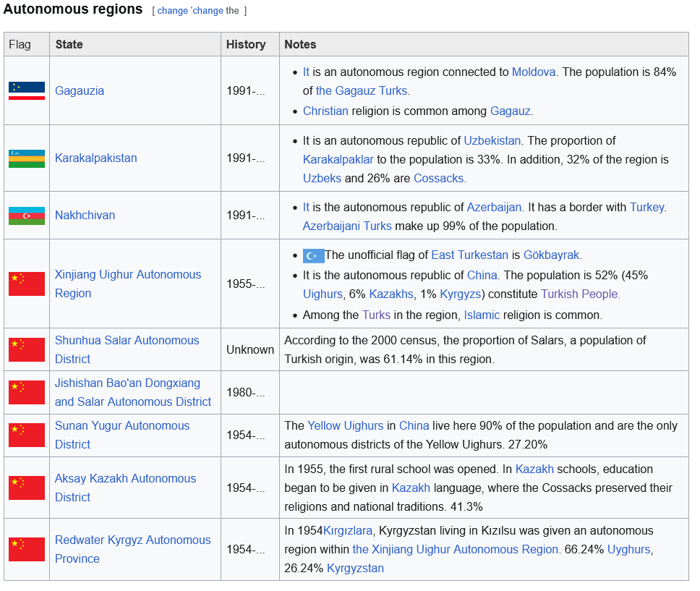Viewport: 700px width, 591px height.
Task: Click the Gagauzia flag icon
Action: [27, 91]
